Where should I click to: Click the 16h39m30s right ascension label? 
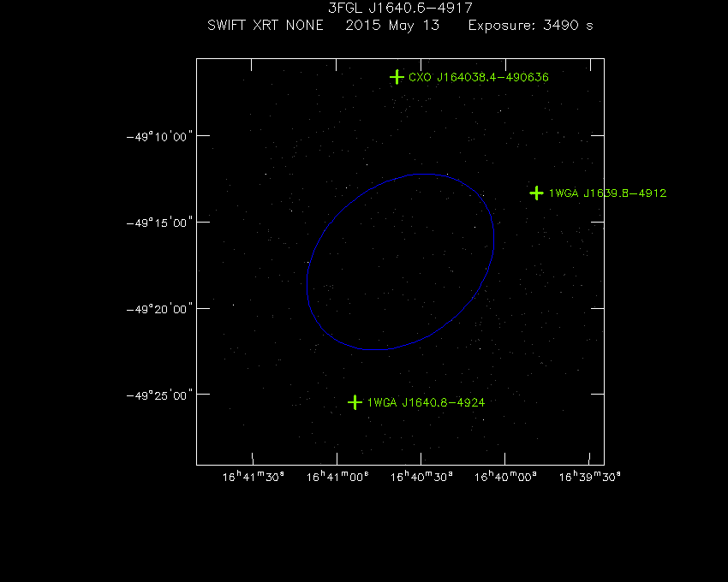tap(589, 477)
